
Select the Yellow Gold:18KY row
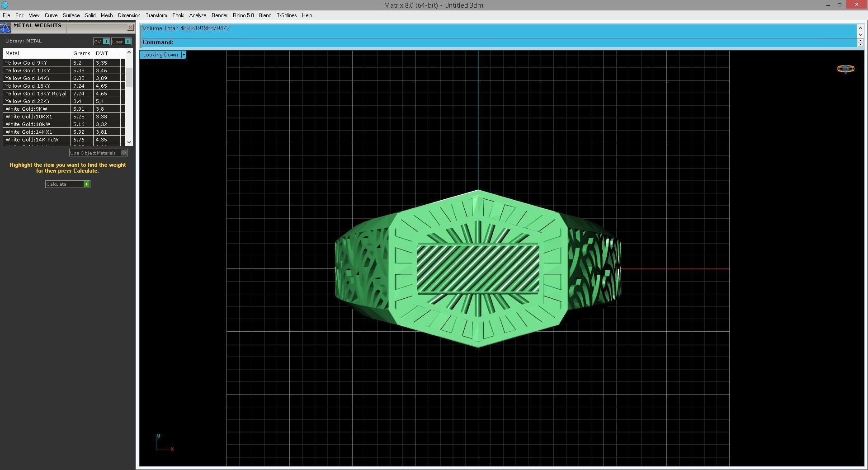click(64, 86)
